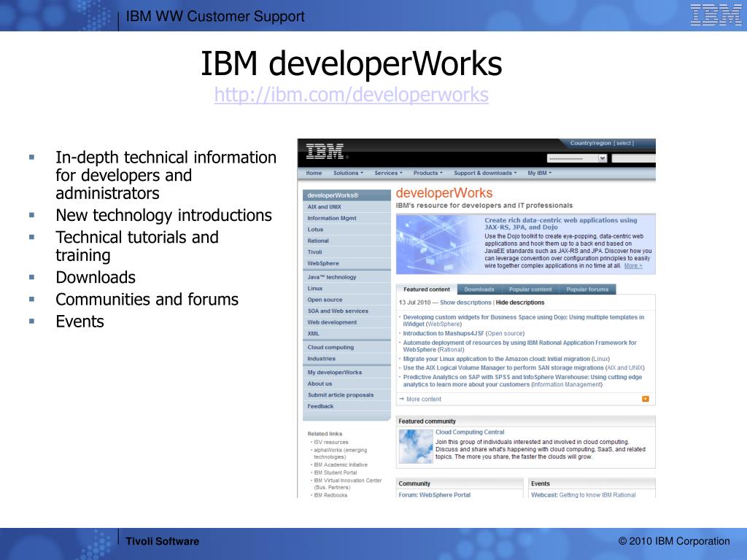Image resolution: width=747 pixels, height=560 pixels.
Task: Open Predictive Analytics on SAP article
Action: (522, 381)
